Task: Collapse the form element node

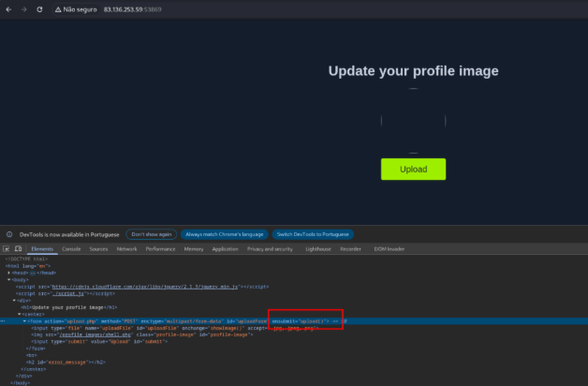Action: point(25,321)
